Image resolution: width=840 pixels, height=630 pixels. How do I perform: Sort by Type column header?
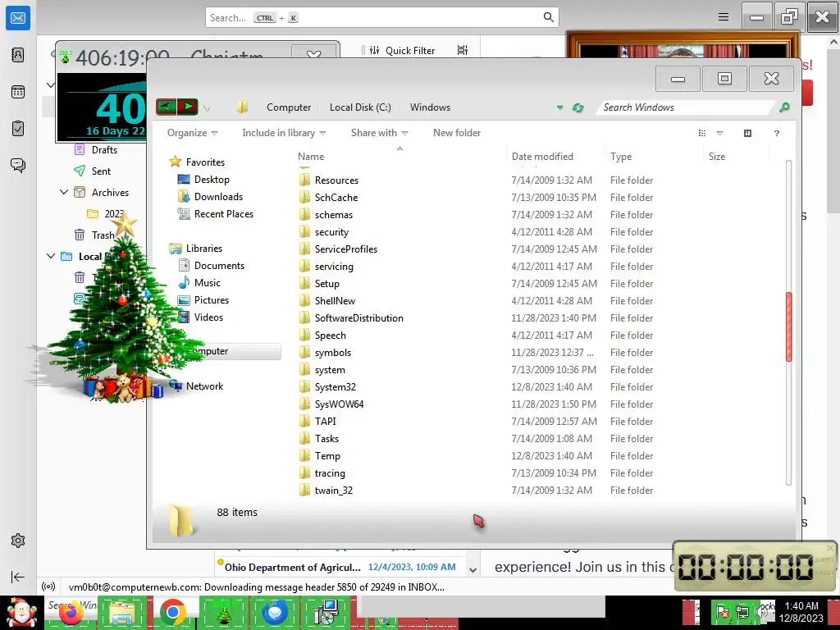click(621, 157)
